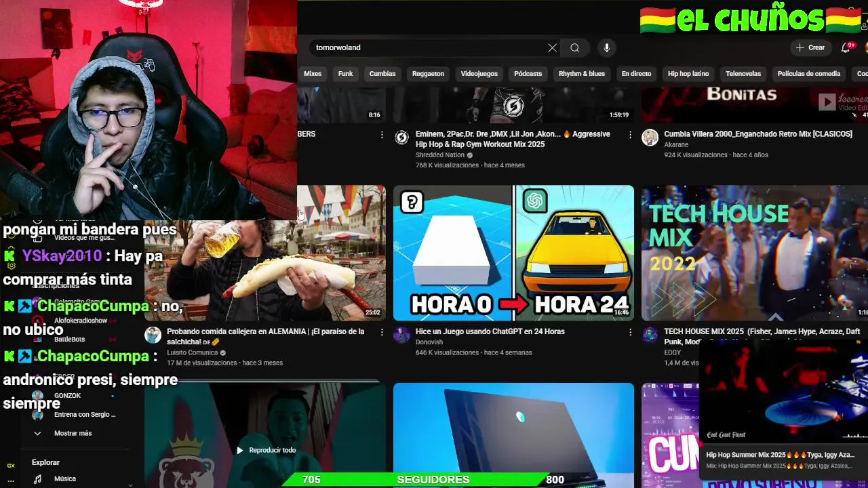Select the Cumbias filter chip
868x488 pixels.
[x=382, y=74]
